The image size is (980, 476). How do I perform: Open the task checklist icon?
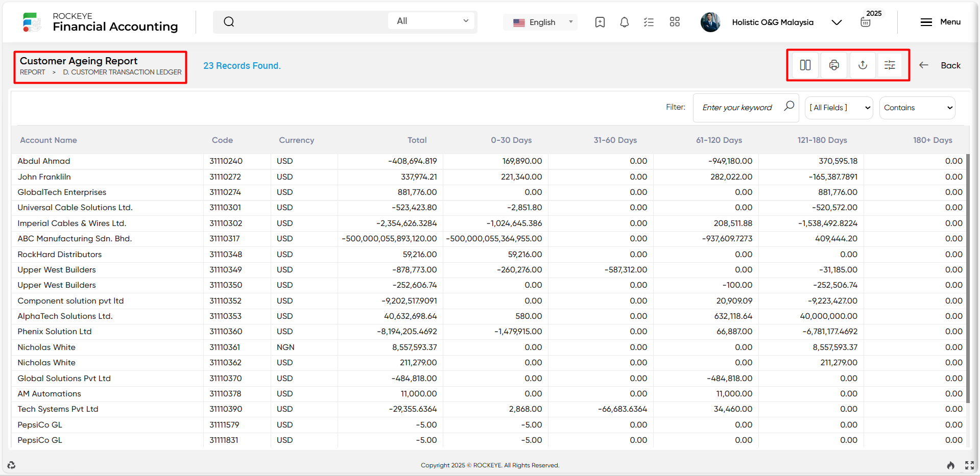pos(649,22)
